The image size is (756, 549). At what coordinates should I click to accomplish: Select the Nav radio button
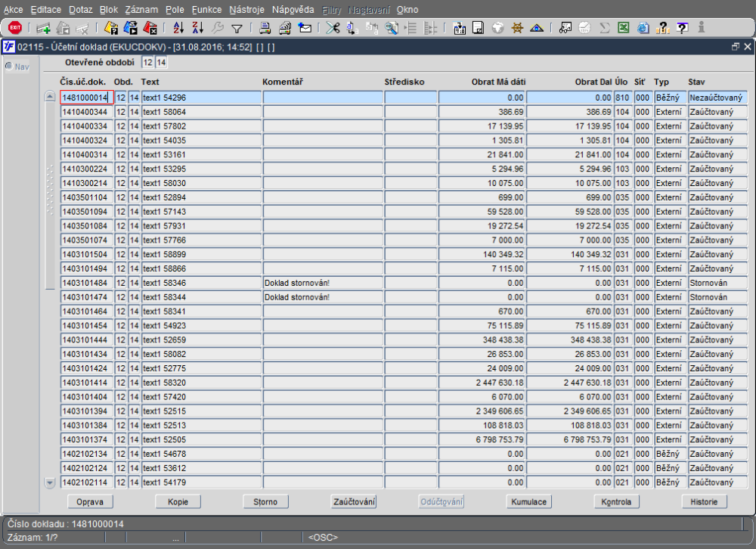tap(8, 66)
